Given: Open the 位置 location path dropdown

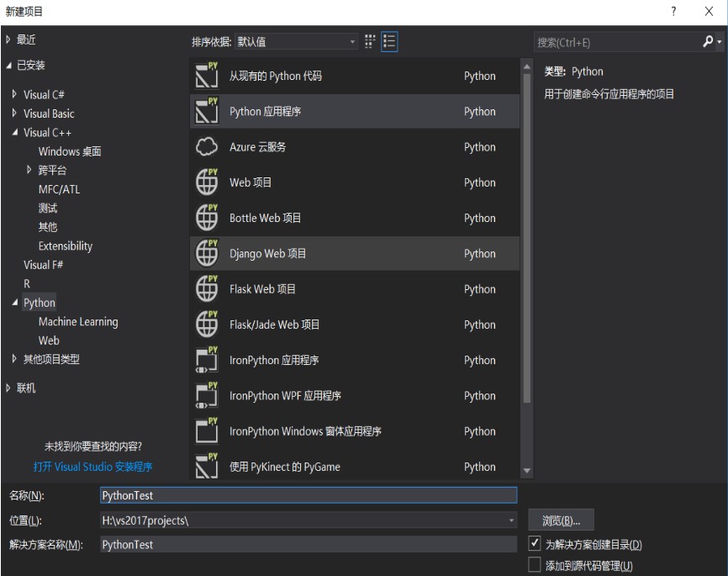Looking at the screenshot, I should [511, 521].
